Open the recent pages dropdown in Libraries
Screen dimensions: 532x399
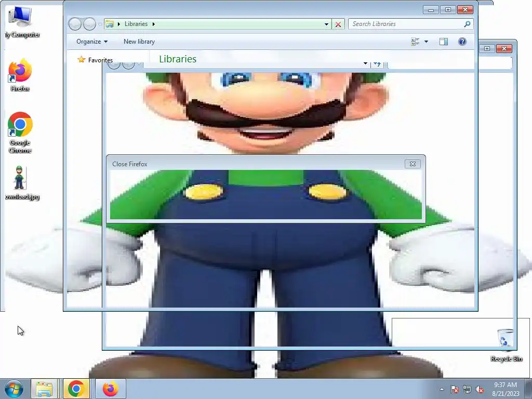pos(100,24)
